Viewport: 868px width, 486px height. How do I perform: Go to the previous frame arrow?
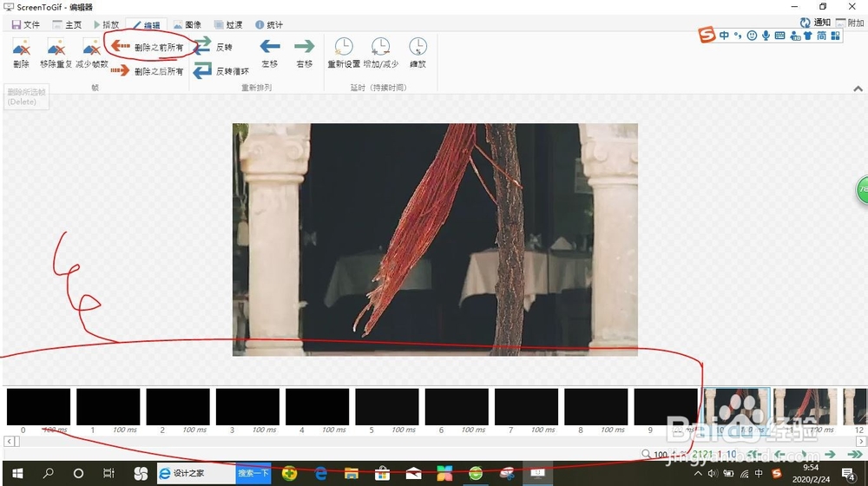779,454
